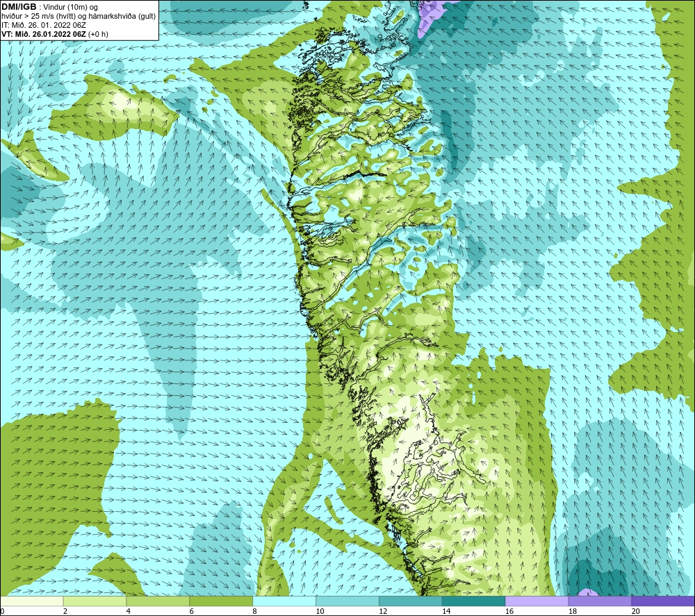Click the legend scale label '8'
Viewport: 695px width, 616px height.
tap(255, 611)
